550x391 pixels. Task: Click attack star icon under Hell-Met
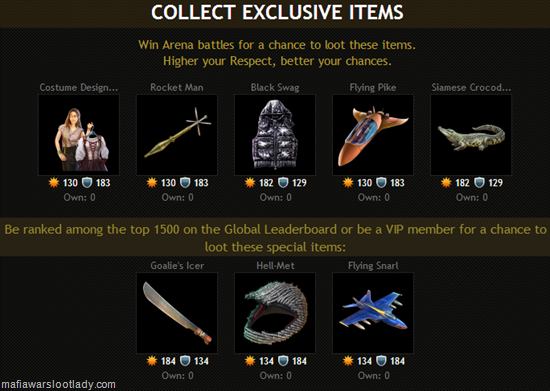point(250,361)
